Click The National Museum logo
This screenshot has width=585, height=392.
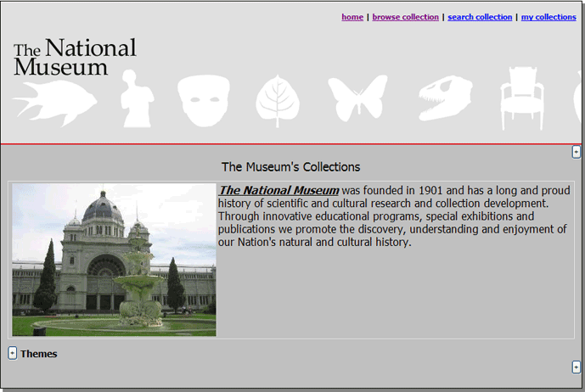click(x=75, y=57)
